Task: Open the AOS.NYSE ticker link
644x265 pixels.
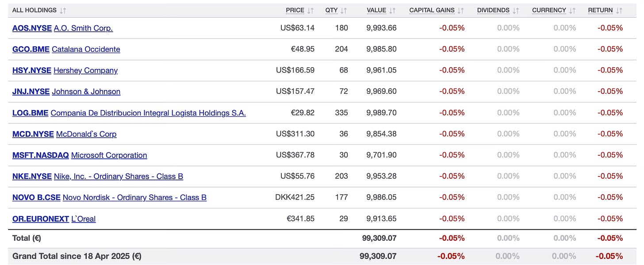Action: (32, 28)
